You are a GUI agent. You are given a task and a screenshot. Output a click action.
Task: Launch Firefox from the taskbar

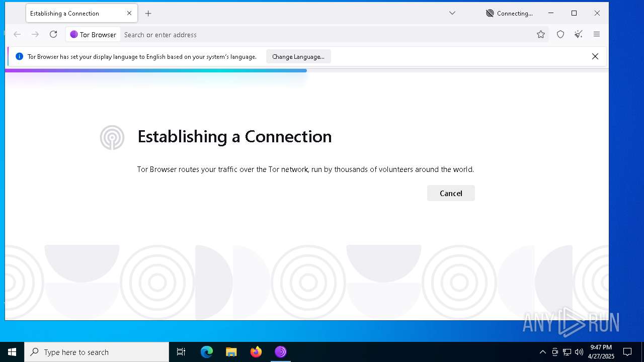pos(256,352)
